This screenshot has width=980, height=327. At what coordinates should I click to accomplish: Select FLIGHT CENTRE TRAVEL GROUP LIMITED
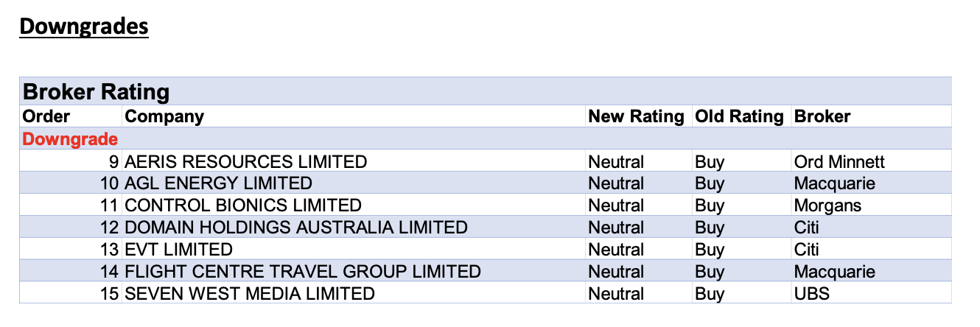(302, 272)
